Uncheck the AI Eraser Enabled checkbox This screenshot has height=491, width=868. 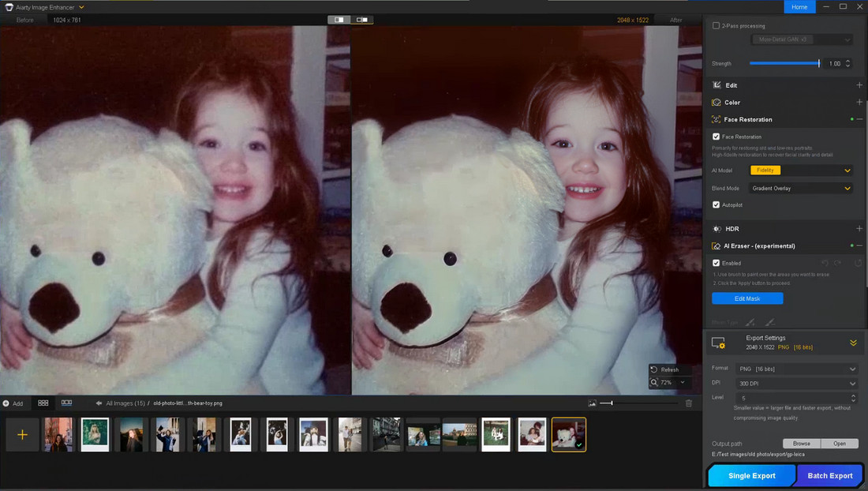pos(716,263)
